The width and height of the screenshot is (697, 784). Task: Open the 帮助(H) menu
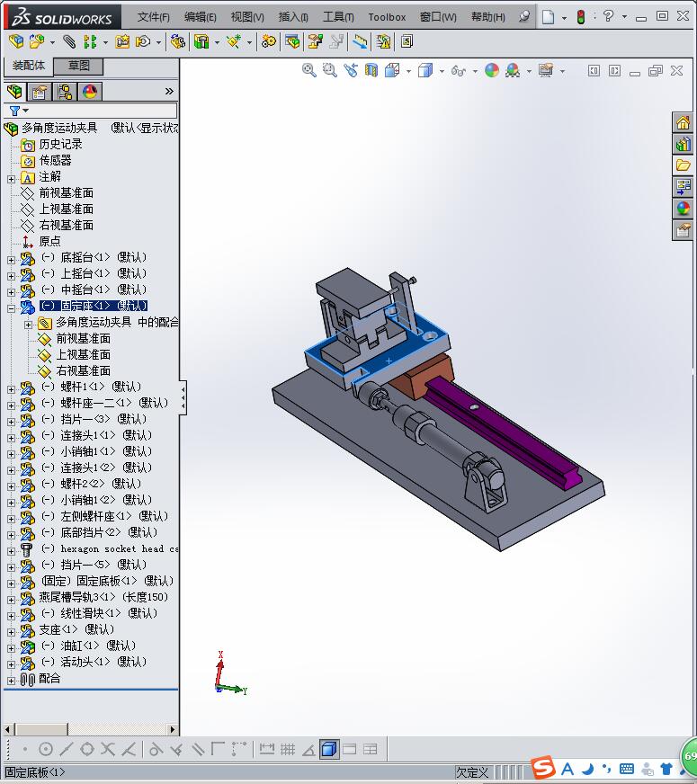(488, 17)
